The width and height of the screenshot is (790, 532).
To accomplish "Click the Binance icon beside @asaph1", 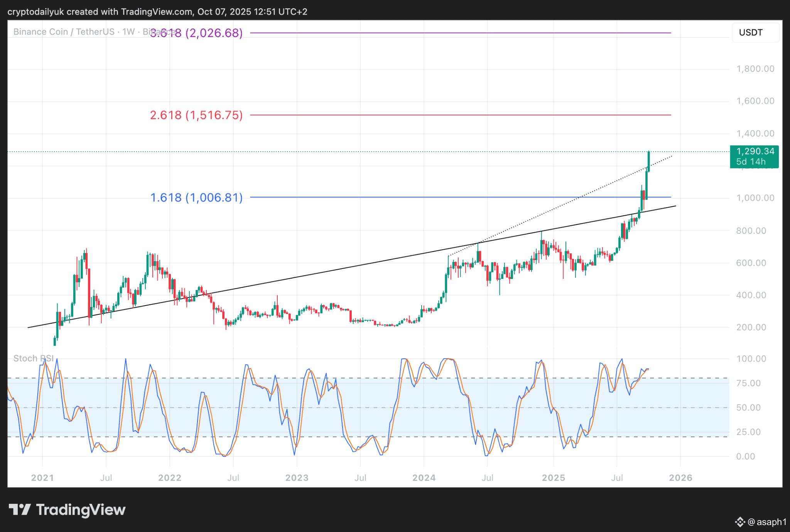I will 739,522.
